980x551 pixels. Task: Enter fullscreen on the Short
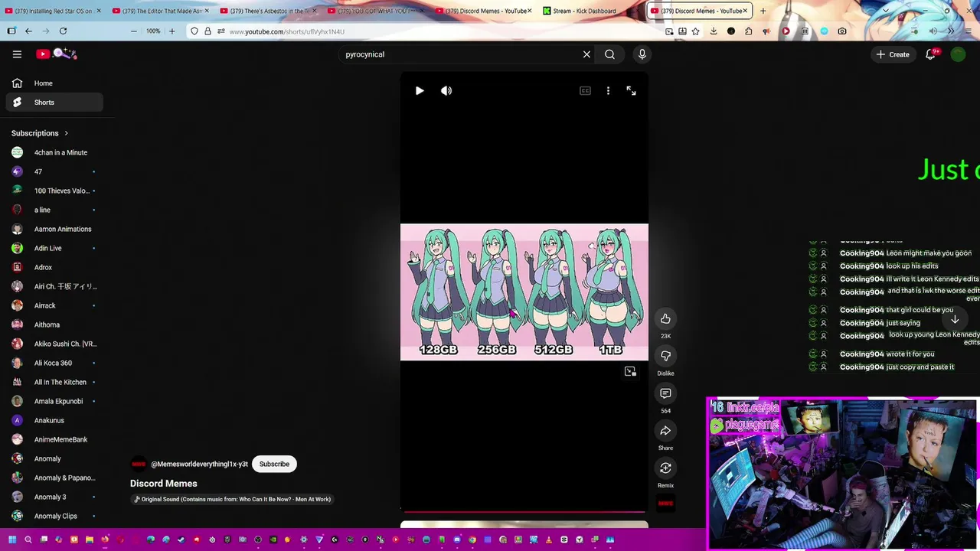[631, 90]
